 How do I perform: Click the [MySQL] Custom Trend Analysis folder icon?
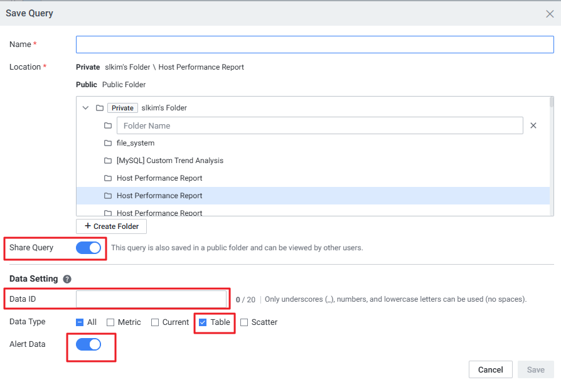[108, 161]
